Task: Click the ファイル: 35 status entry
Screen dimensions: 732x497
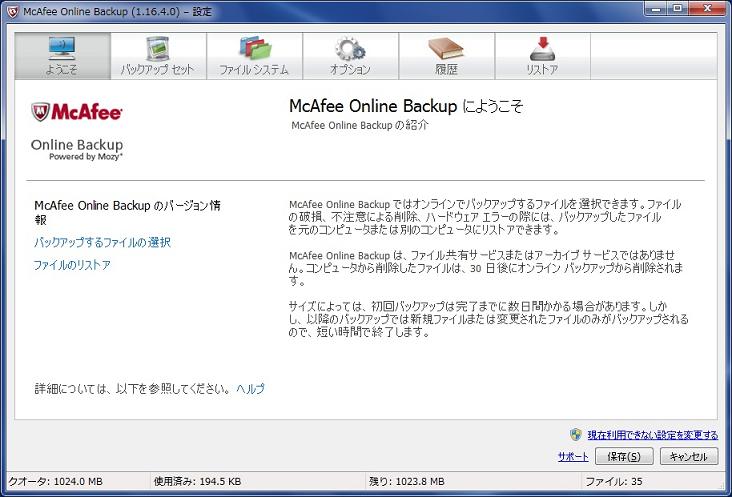Action: pyautogui.click(x=614, y=482)
